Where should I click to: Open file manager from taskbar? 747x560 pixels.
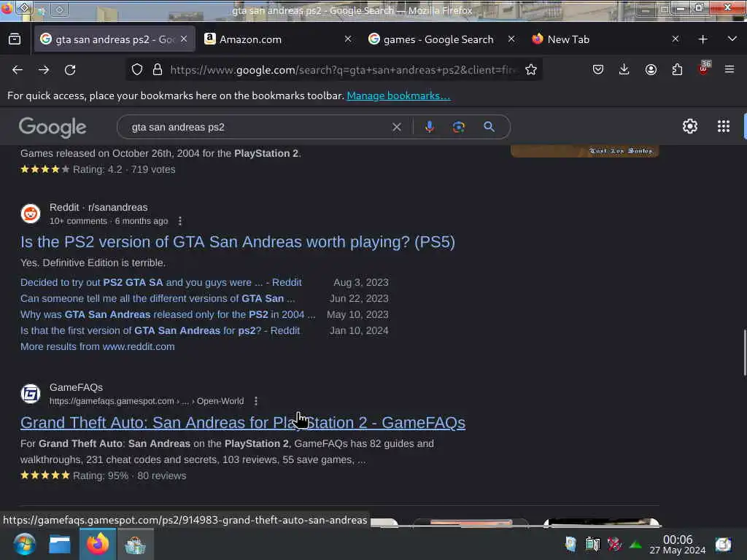coord(60,544)
